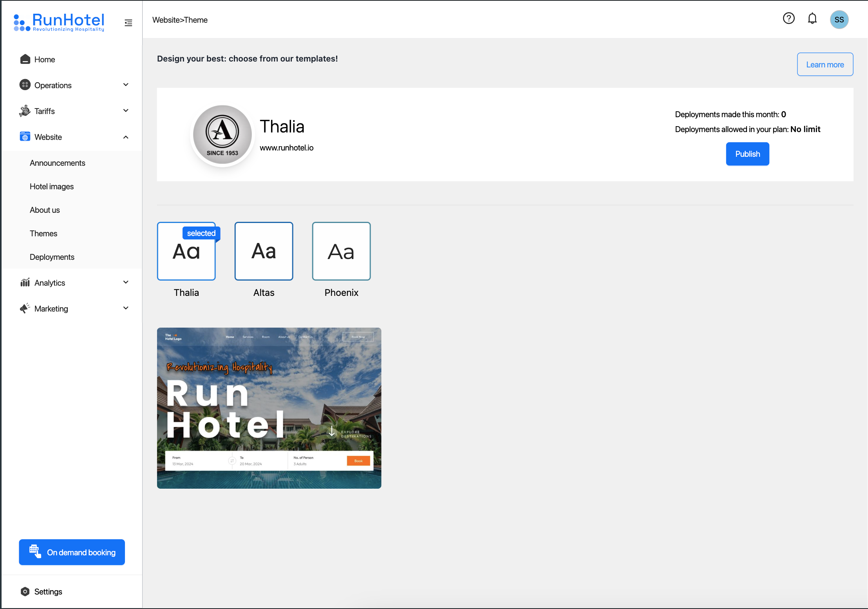Expand the Operations chevron
Screen dimensions: 868x609
pos(126,85)
